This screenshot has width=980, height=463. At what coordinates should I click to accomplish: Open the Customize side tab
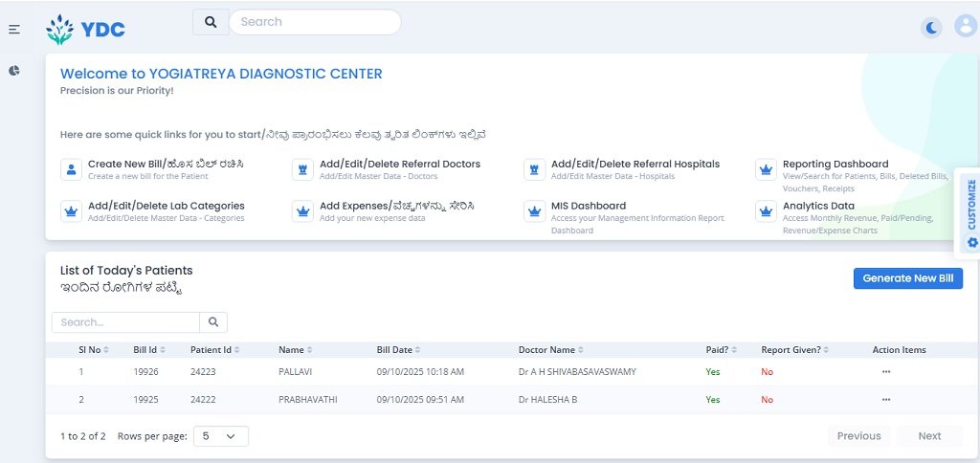970,213
